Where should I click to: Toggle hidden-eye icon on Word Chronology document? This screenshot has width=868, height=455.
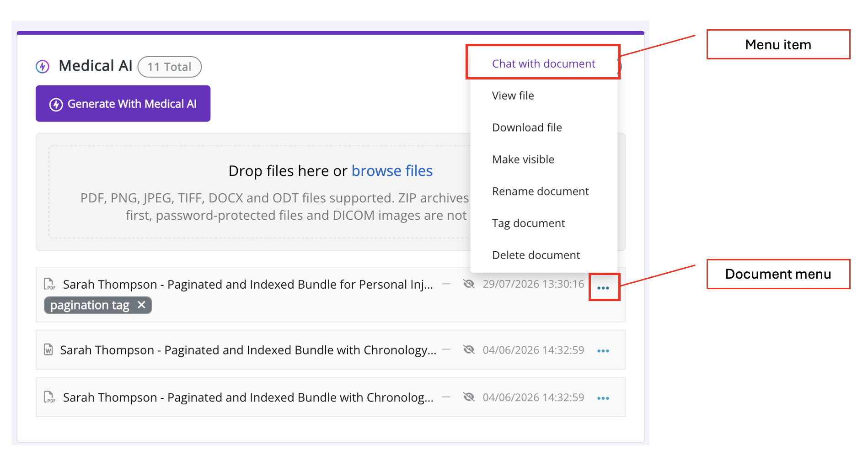tap(469, 350)
